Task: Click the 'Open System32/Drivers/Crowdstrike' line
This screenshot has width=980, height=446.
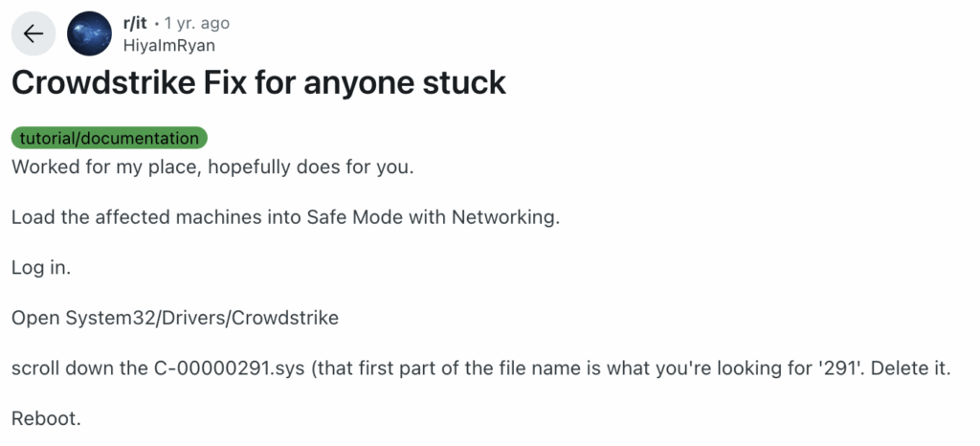Action: click(x=175, y=318)
